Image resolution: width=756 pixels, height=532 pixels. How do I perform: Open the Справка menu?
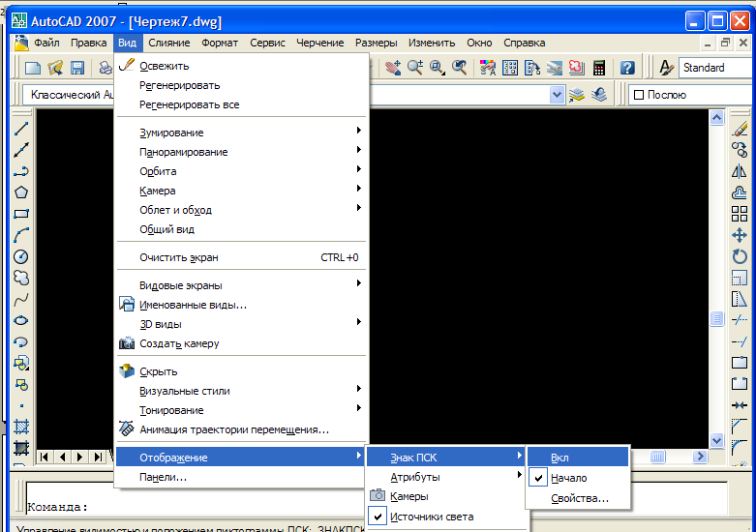tap(525, 43)
